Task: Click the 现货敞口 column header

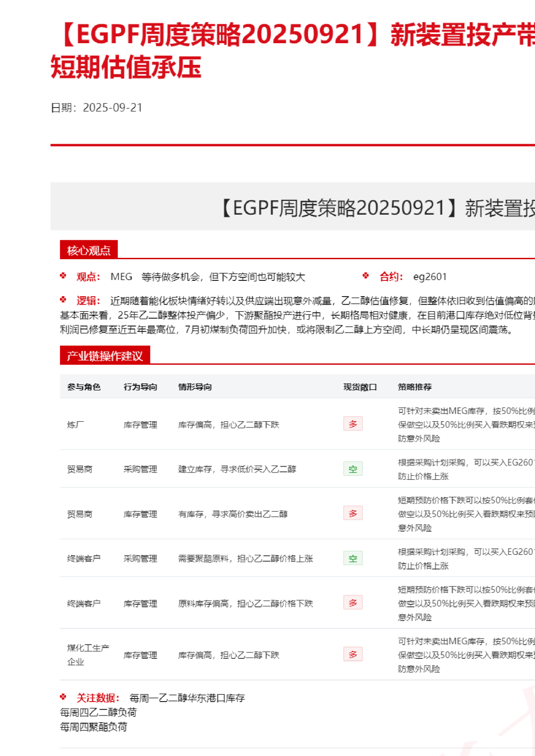Action: [x=360, y=387]
